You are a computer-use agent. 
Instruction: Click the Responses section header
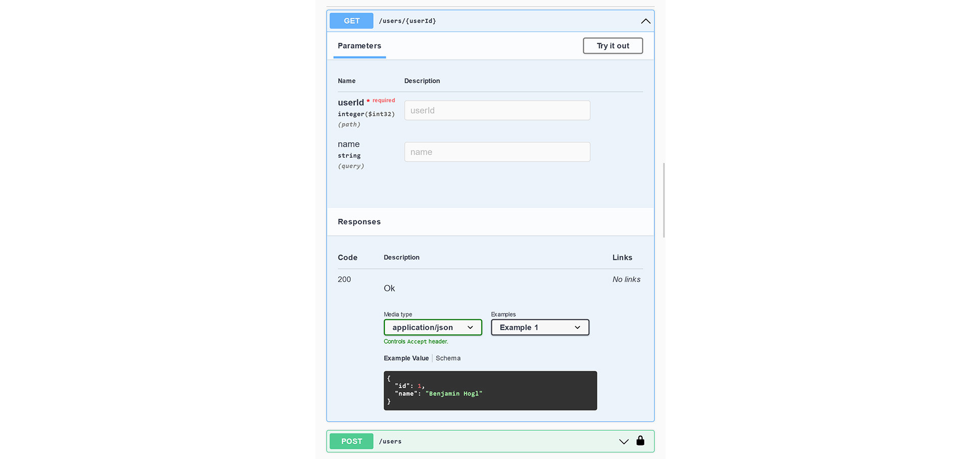359,222
